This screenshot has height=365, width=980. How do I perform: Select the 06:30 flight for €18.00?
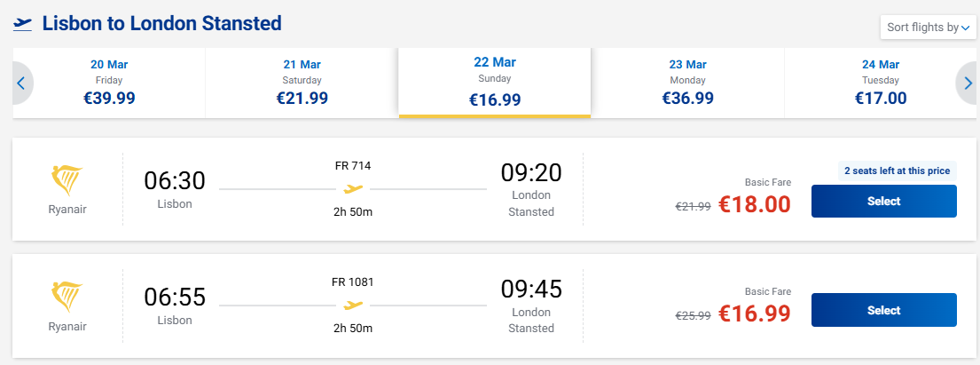point(883,201)
